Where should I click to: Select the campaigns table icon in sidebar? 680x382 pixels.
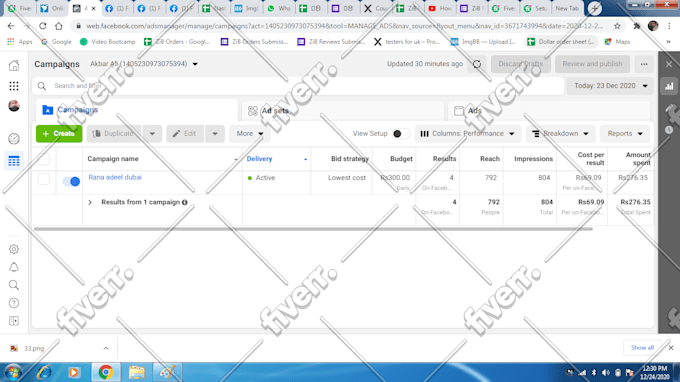[14, 161]
